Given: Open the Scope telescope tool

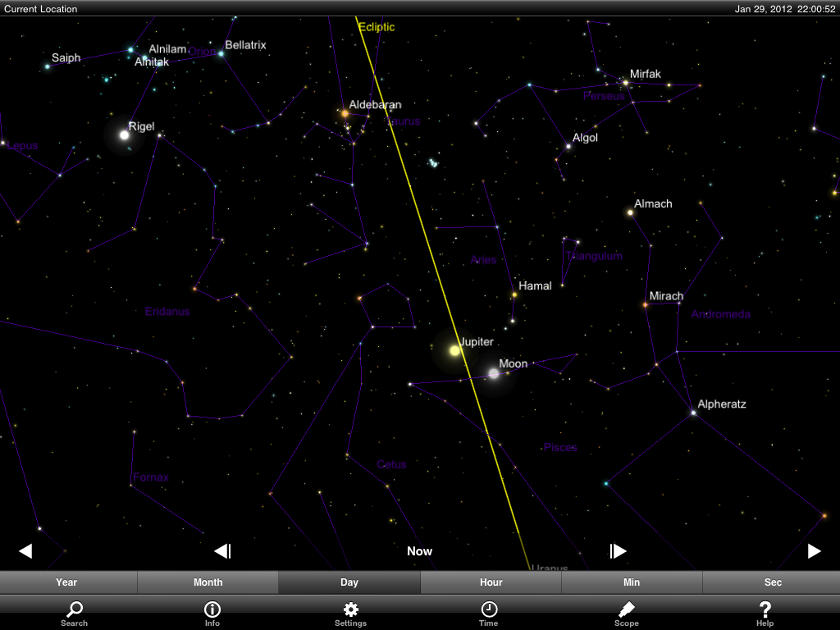Looking at the screenshot, I should pos(626,613).
